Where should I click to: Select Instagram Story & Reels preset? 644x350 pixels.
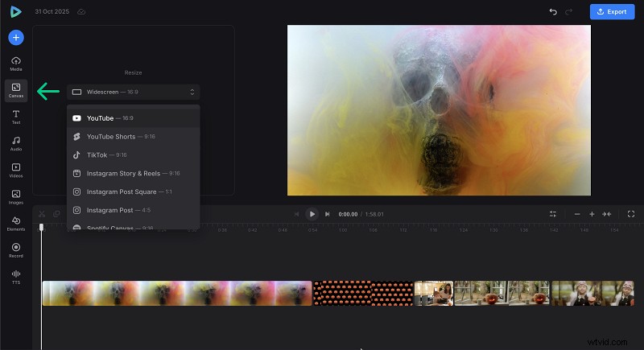pyautogui.click(x=133, y=173)
